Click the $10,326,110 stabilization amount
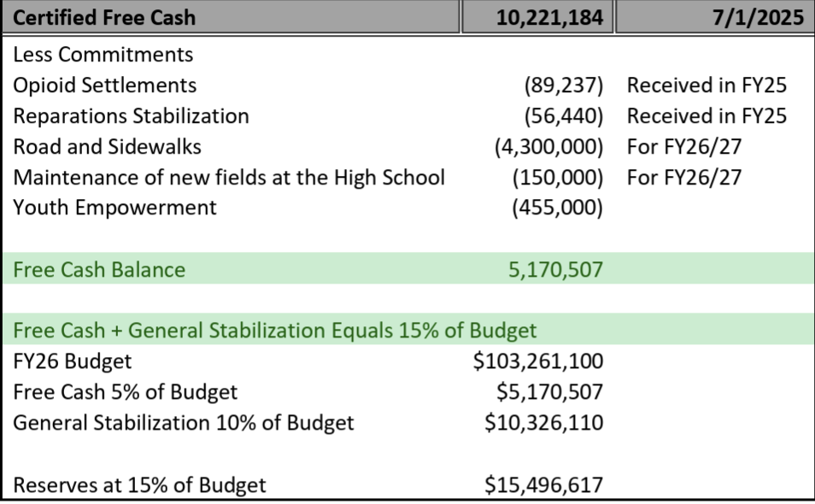 [543, 422]
